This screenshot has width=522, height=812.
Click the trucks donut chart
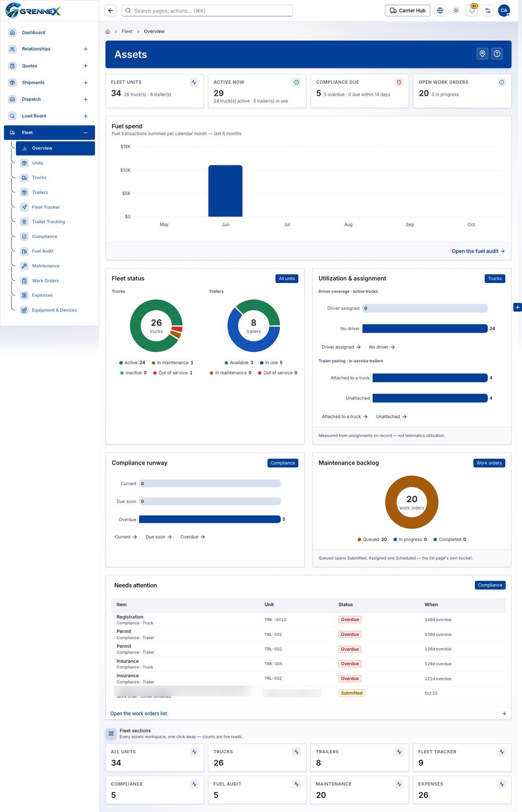point(156,326)
